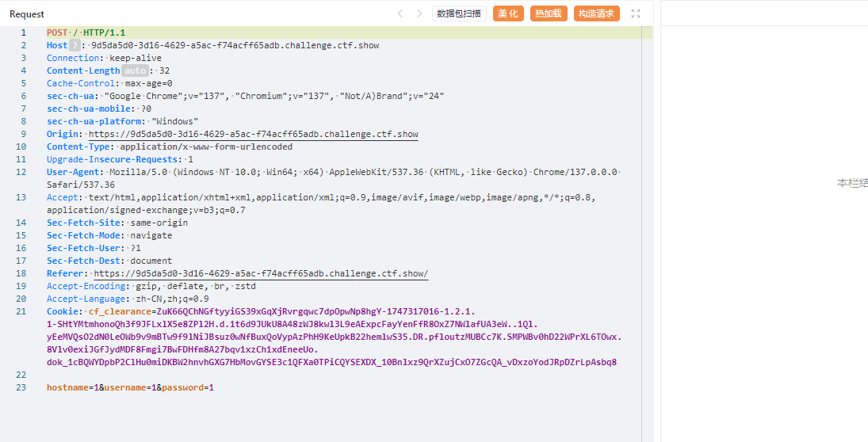Image resolution: width=868 pixels, height=442 pixels.
Task: Click the Request panel title
Action: 27,14
